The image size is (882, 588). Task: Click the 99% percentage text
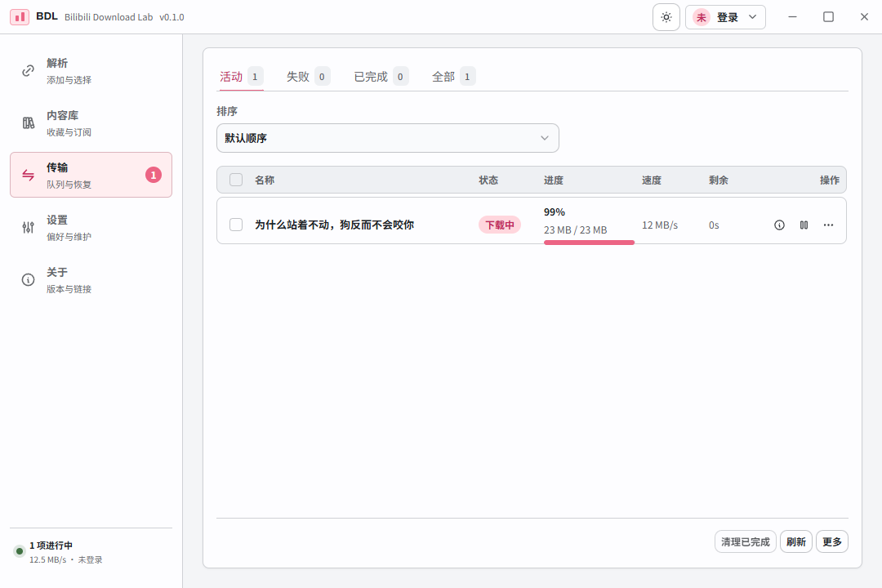[x=554, y=212]
